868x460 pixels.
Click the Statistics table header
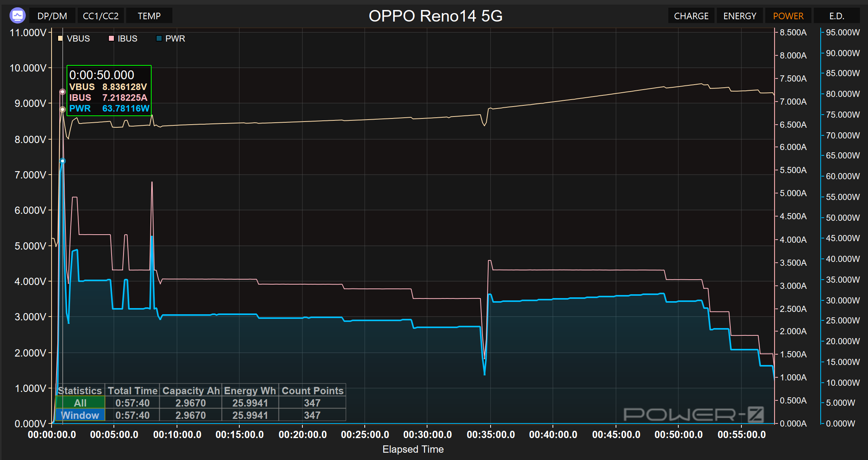pos(80,390)
